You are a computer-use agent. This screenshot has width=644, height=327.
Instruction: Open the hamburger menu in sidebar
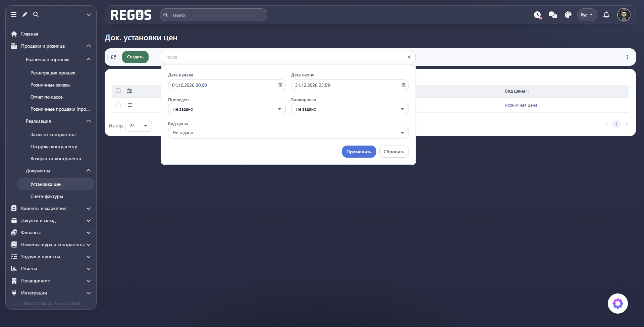(14, 14)
